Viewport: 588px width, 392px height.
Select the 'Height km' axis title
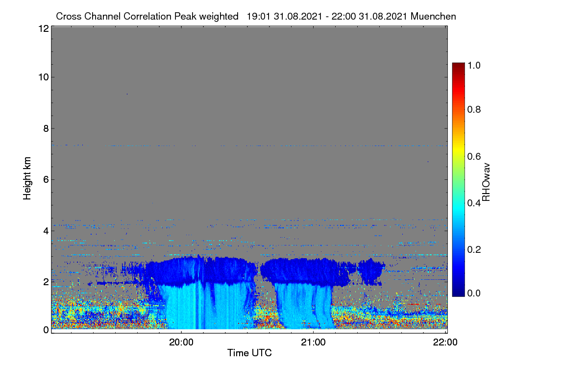click(x=28, y=179)
